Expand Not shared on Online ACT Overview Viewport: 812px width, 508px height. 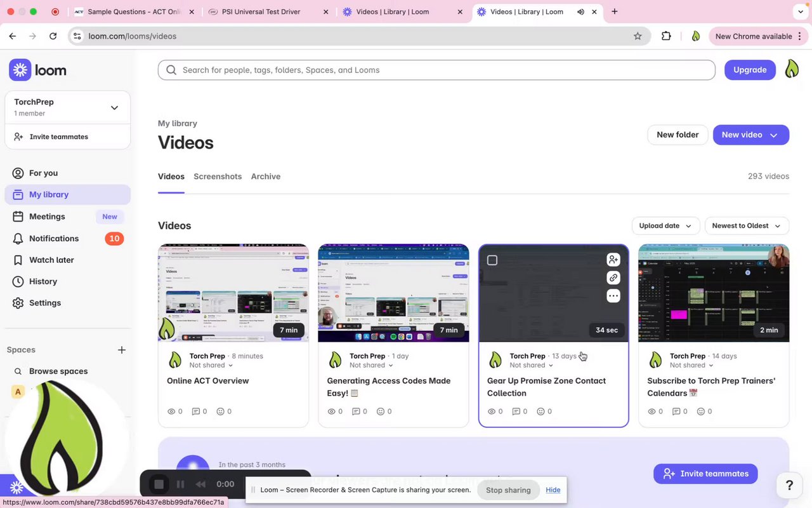click(x=211, y=365)
